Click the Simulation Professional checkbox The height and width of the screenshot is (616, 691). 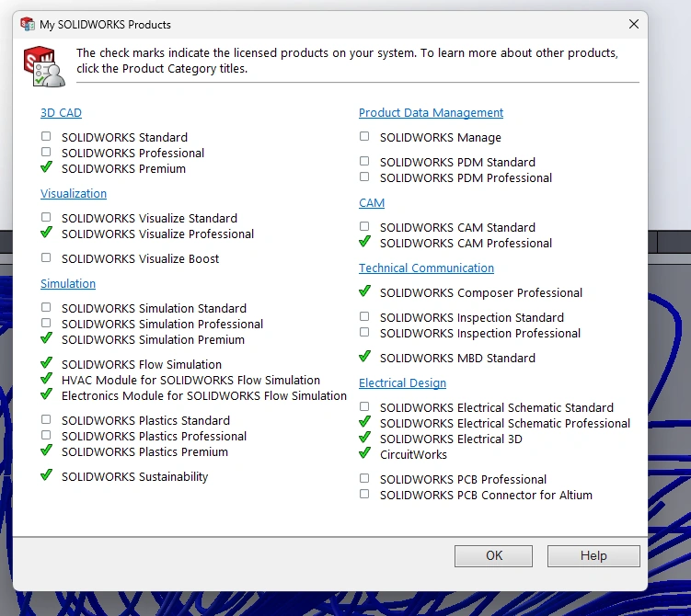click(46, 323)
